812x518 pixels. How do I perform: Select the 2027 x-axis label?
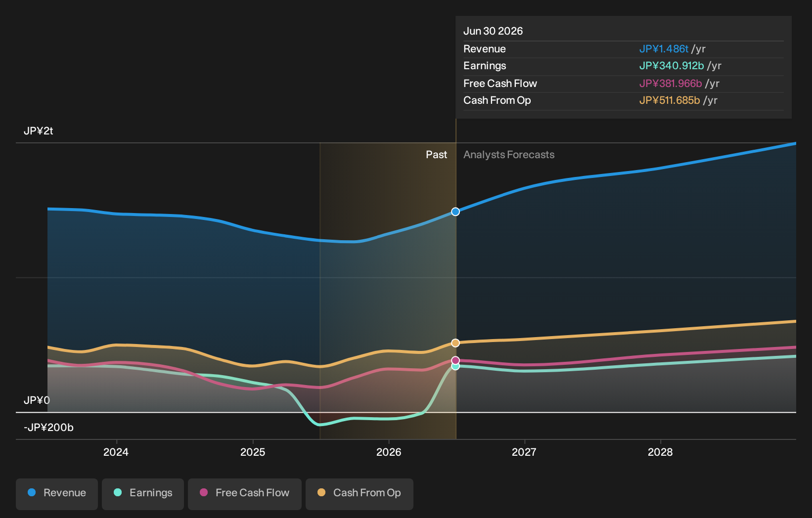524,452
